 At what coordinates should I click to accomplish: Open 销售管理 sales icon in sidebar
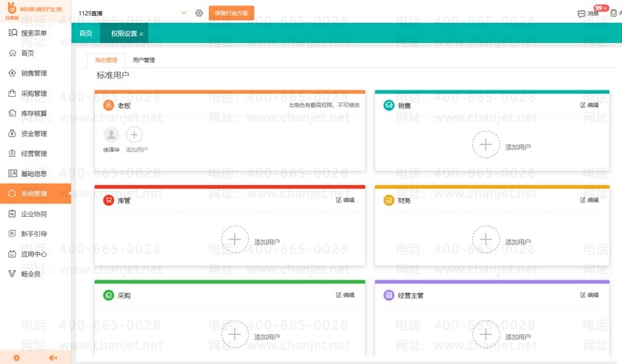(12, 73)
